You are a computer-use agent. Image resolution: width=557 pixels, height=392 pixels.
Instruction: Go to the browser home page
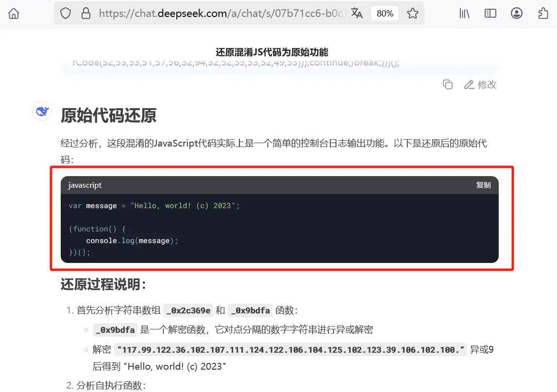[14, 14]
